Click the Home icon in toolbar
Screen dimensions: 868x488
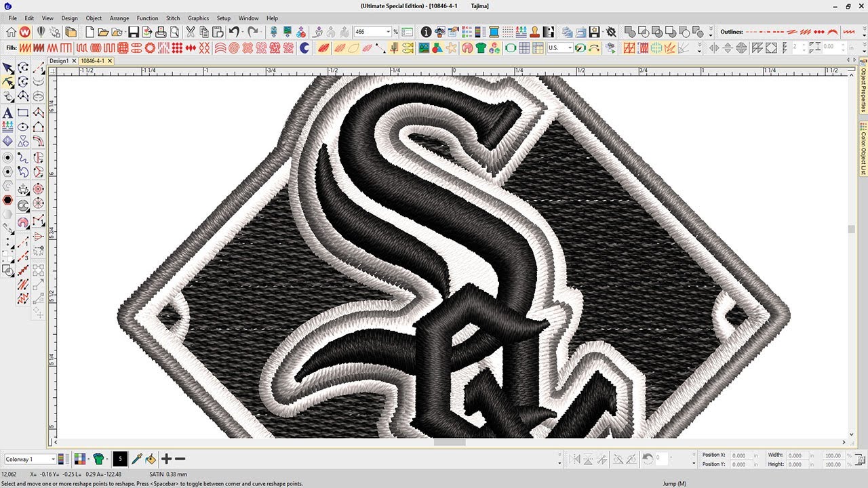(x=11, y=32)
